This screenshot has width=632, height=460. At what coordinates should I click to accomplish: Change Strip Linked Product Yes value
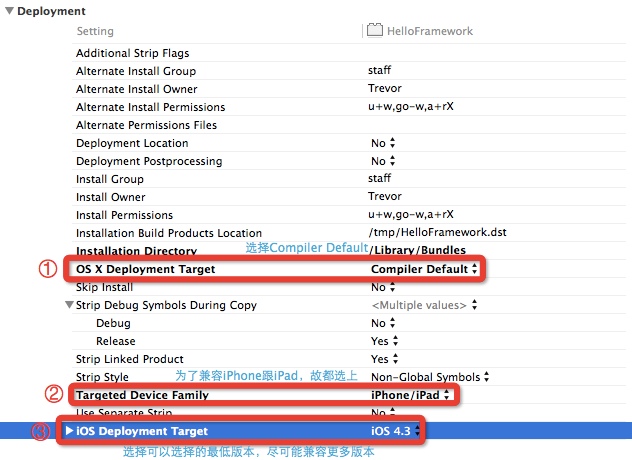pos(385,359)
